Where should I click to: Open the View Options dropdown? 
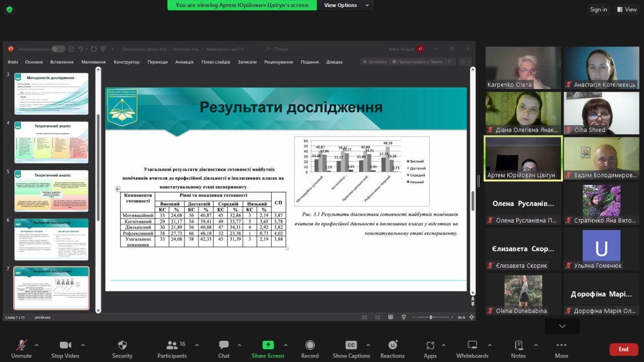345,5
